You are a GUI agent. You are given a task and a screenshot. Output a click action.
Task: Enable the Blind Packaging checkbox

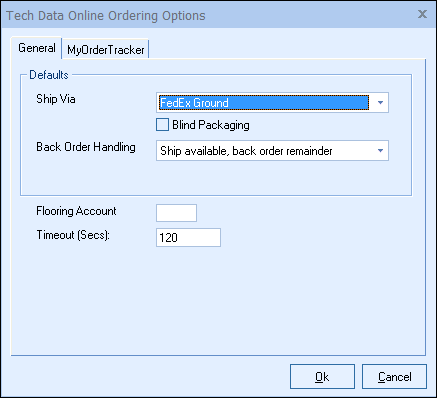point(162,125)
